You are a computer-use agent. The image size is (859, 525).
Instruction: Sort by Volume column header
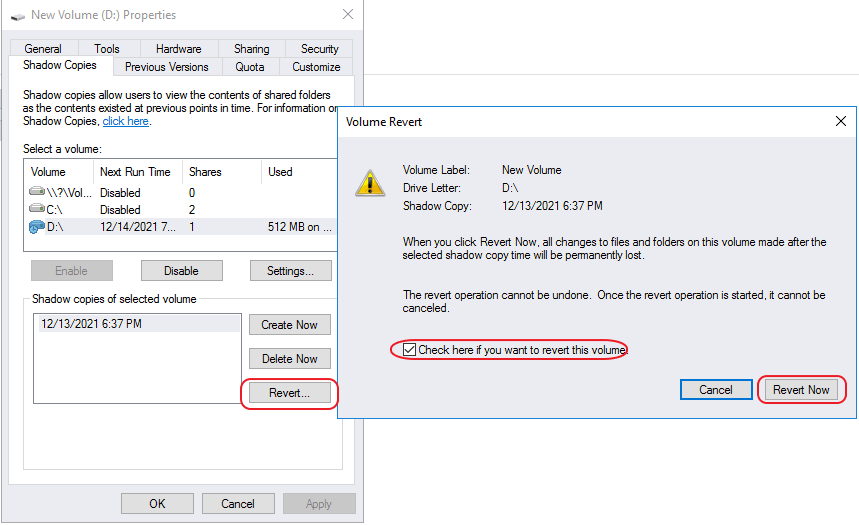point(59,172)
